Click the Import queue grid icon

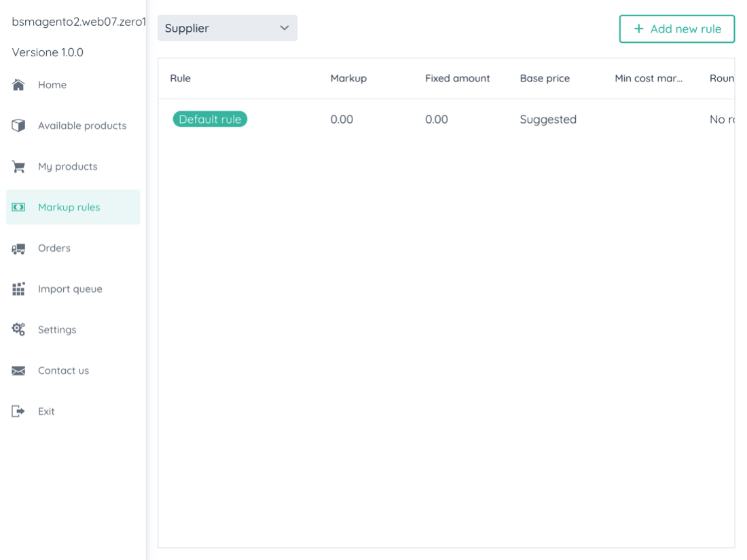(18, 289)
